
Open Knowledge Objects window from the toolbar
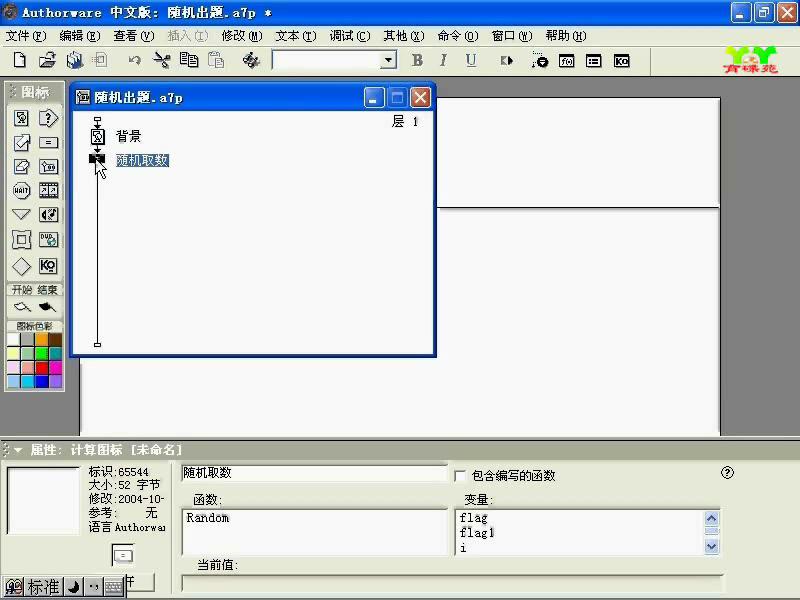621,61
